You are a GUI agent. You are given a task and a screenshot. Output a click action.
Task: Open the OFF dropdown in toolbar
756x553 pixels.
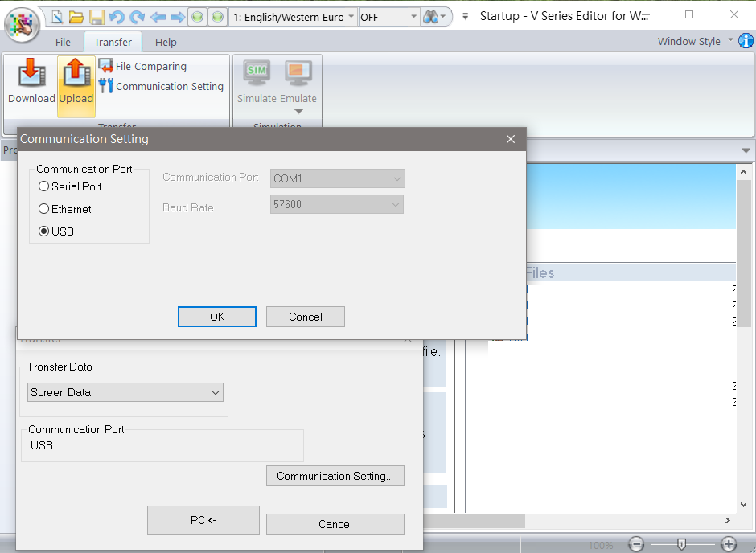[389, 17]
